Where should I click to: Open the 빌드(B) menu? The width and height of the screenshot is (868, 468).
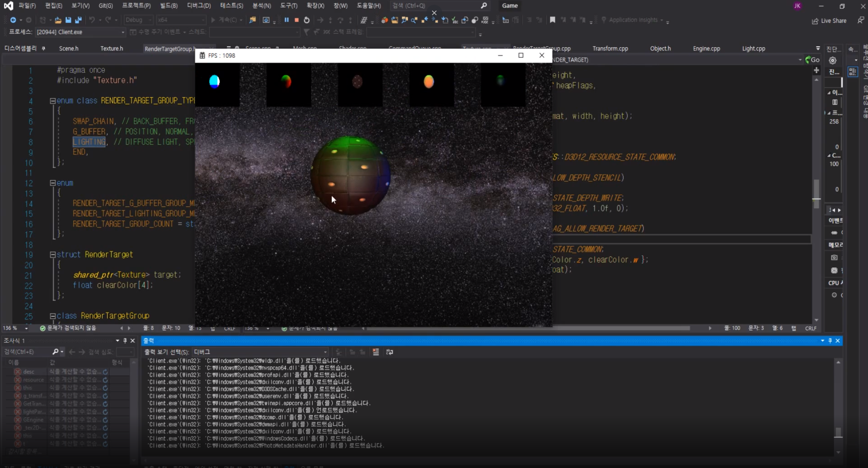pos(169,5)
